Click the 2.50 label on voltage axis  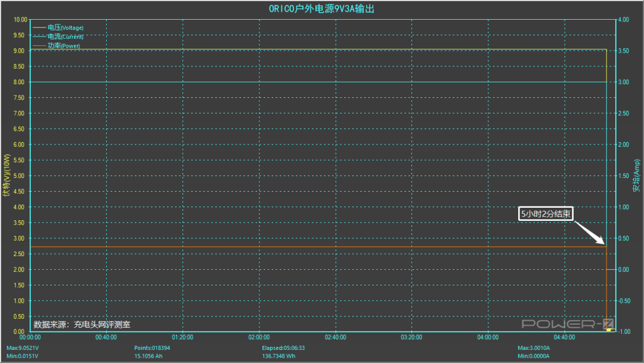click(19, 254)
